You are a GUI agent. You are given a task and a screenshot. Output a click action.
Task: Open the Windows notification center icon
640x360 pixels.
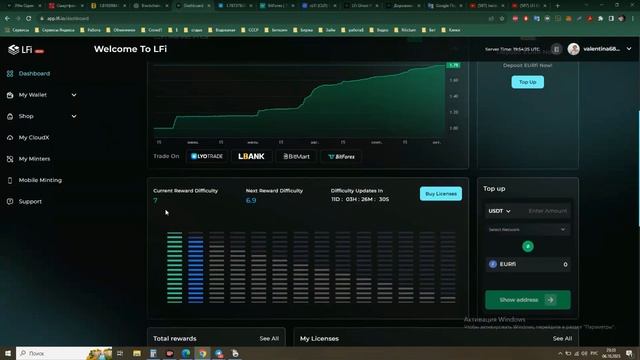click(629, 353)
